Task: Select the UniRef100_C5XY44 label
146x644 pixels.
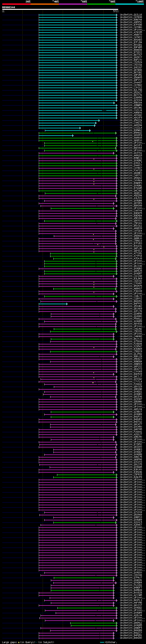Action: coord(131,65)
